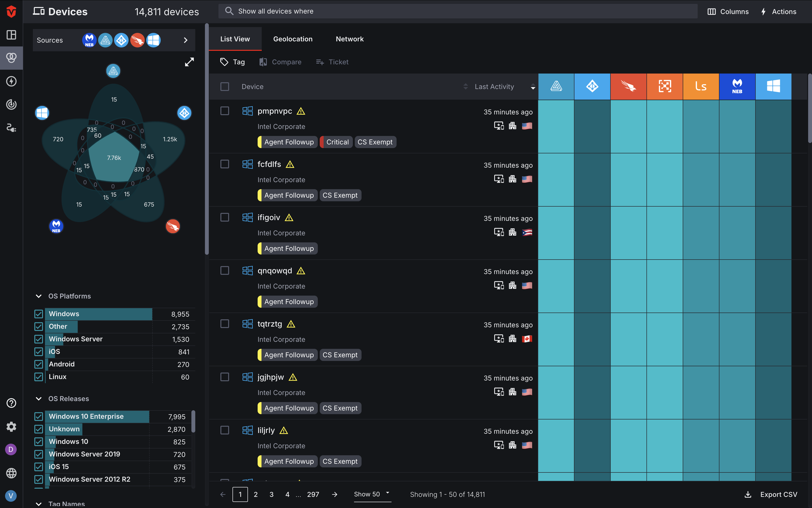The height and width of the screenshot is (508, 812).
Task: Click the Critical tag on pmpnvpc
Action: click(x=336, y=142)
